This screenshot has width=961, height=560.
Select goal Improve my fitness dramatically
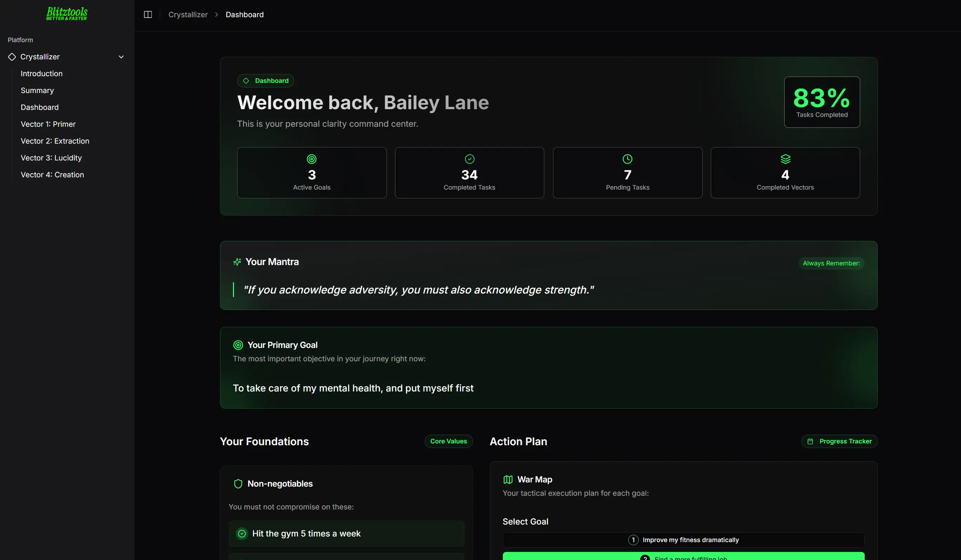(683, 540)
